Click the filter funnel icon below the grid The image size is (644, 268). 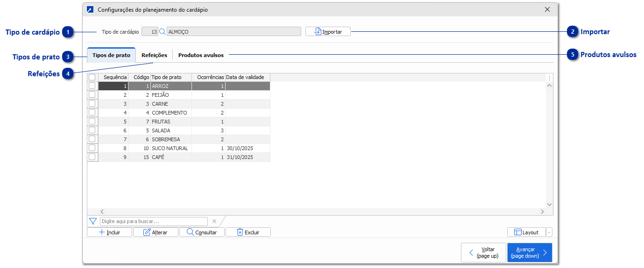93,221
